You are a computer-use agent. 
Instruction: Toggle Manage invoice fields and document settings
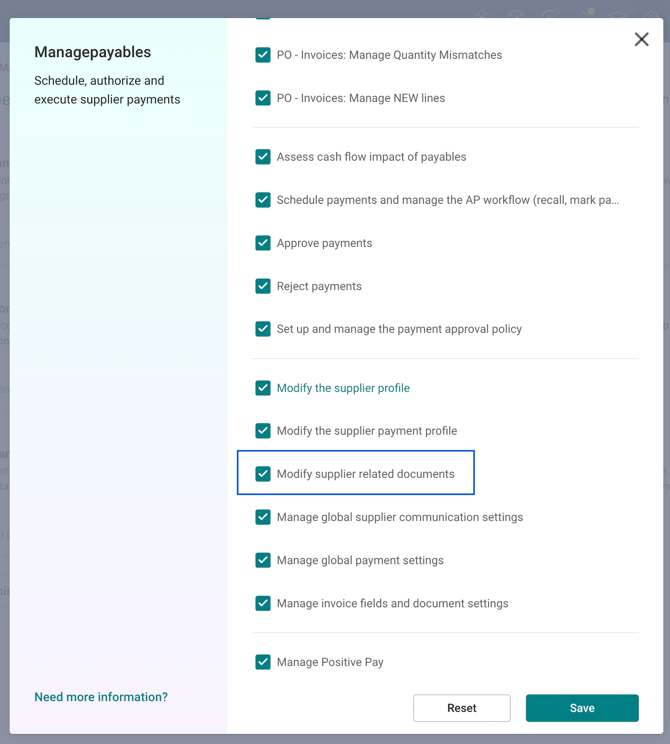pos(263,603)
